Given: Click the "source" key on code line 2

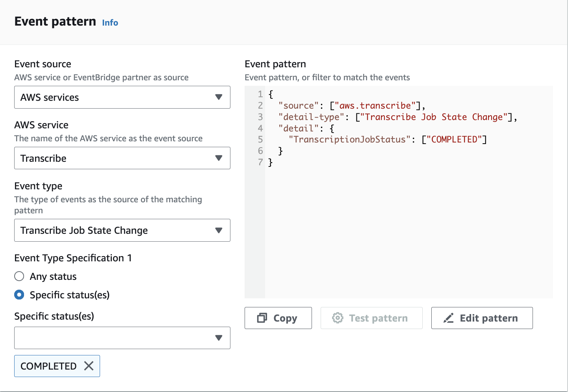Looking at the screenshot, I should point(299,105).
